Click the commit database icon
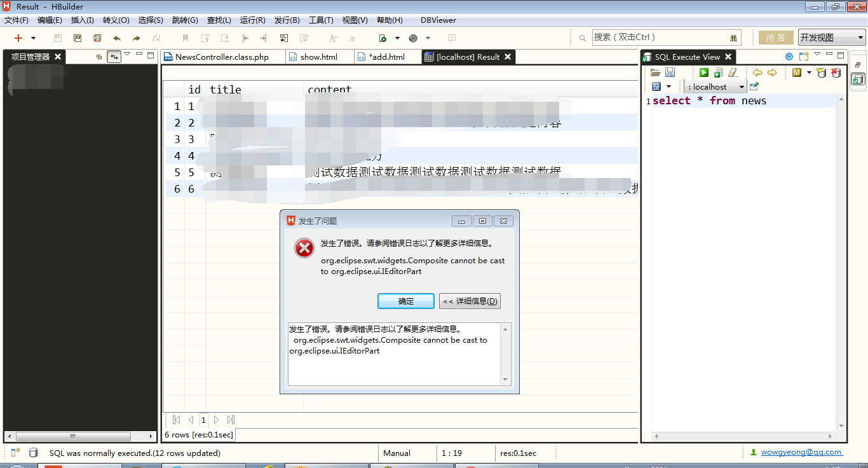 point(822,73)
